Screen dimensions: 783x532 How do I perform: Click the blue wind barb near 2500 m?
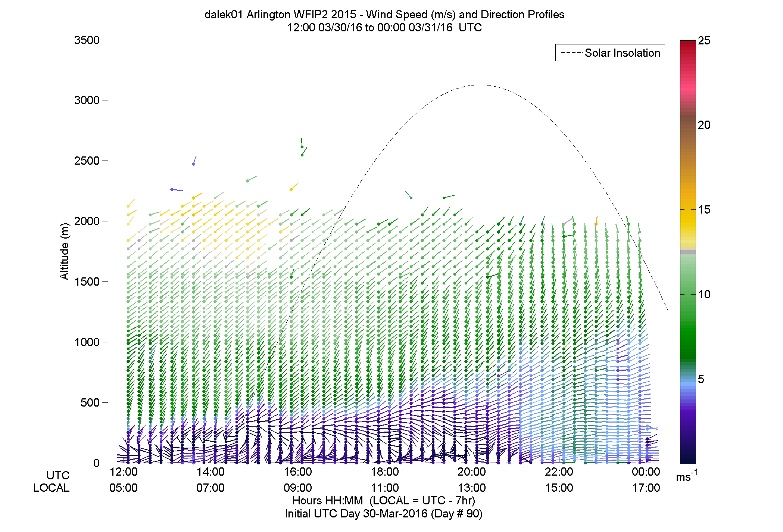click(x=194, y=161)
